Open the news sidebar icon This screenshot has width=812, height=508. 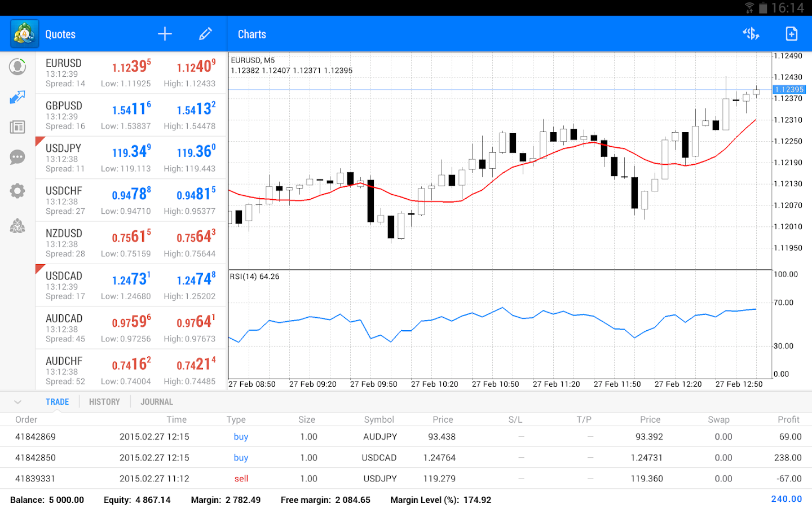click(17, 127)
